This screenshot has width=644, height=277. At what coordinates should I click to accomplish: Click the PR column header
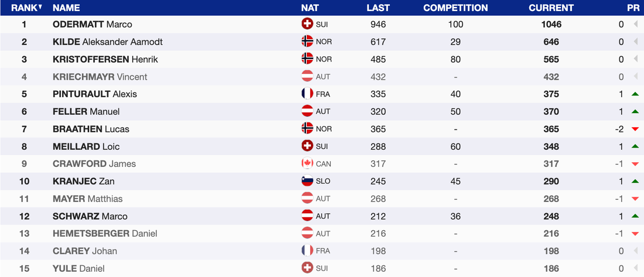pyautogui.click(x=632, y=8)
